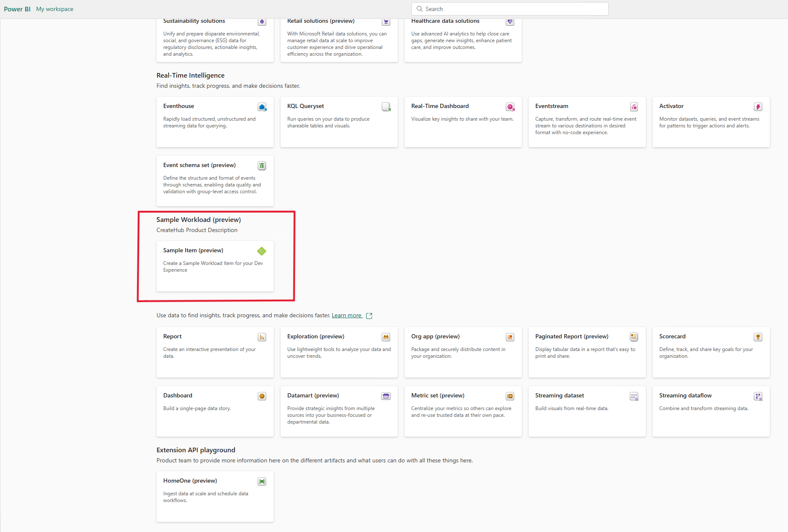Click the Real-Time Dashboard gauge icon
This screenshot has width=788, height=532.
pyautogui.click(x=510, y=107)
